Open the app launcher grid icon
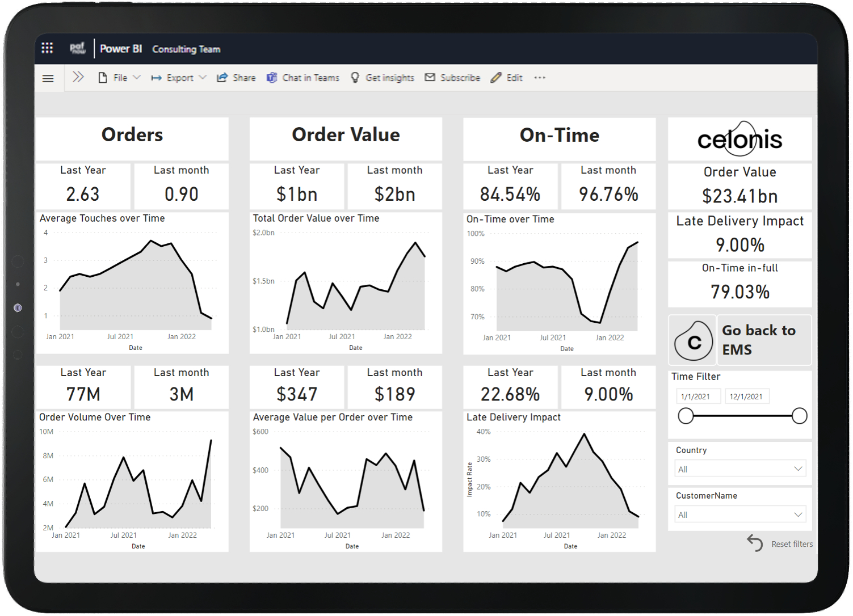This screenshot has height=616, width=853. tap(47, 48)
